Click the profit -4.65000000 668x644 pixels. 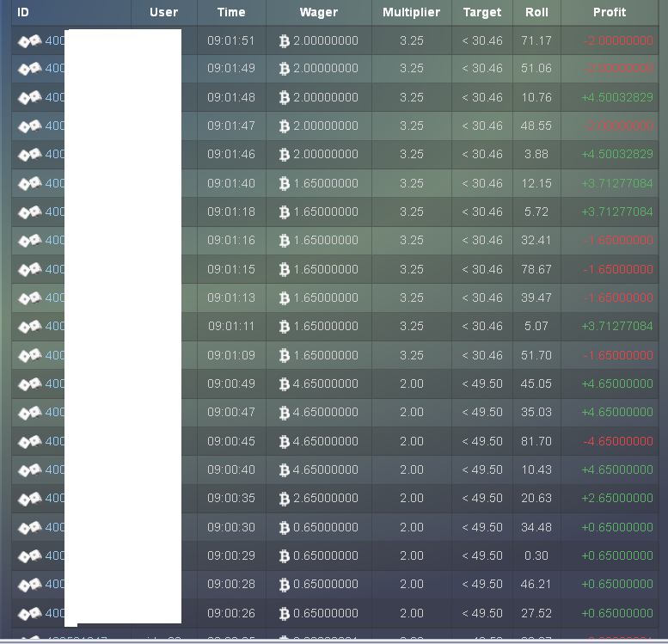click(618, 442)
